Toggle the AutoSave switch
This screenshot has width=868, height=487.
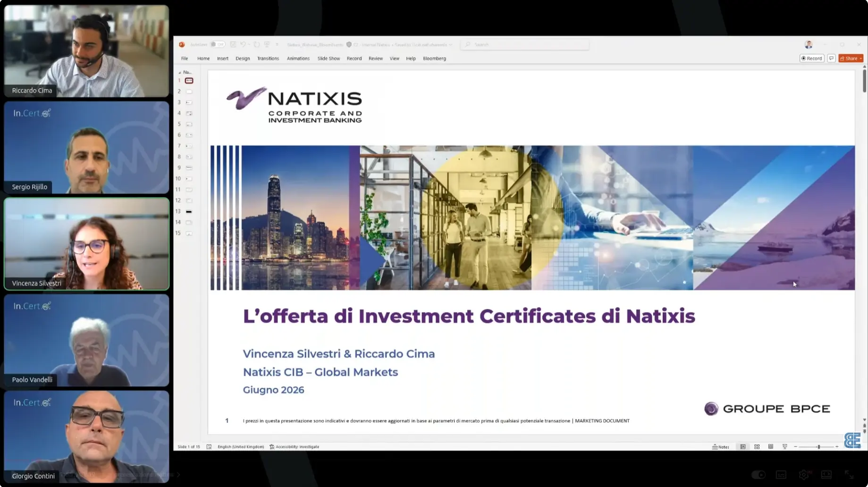coord(218,44)
